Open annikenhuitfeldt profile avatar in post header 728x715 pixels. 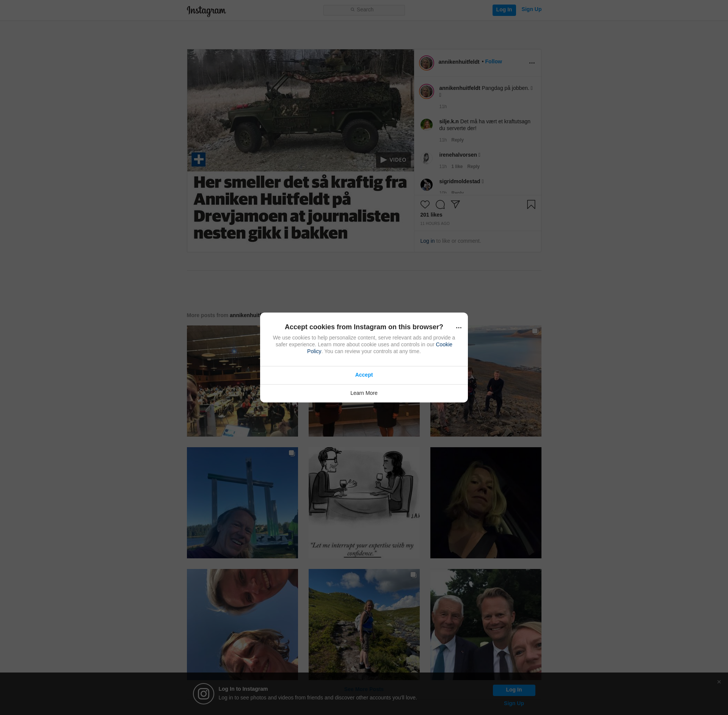[x=426, y=63]
